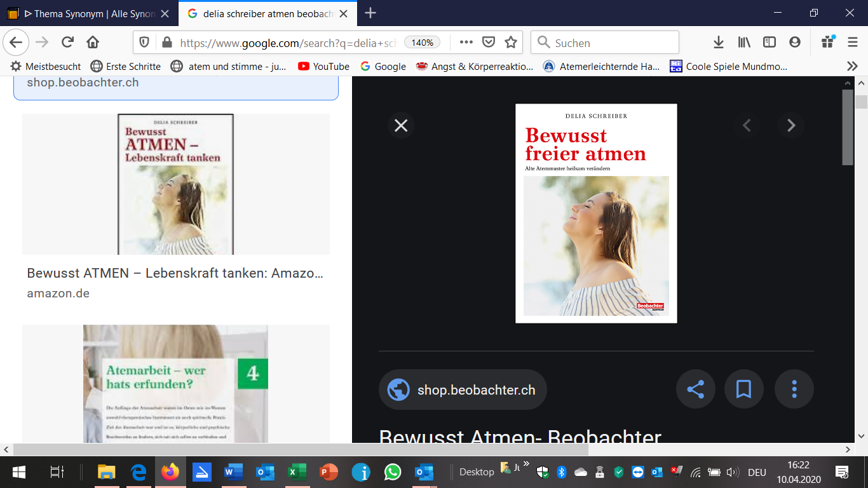Save the image to collection bookmark
This screenshot has height=488, width=868.
[743, 389]
